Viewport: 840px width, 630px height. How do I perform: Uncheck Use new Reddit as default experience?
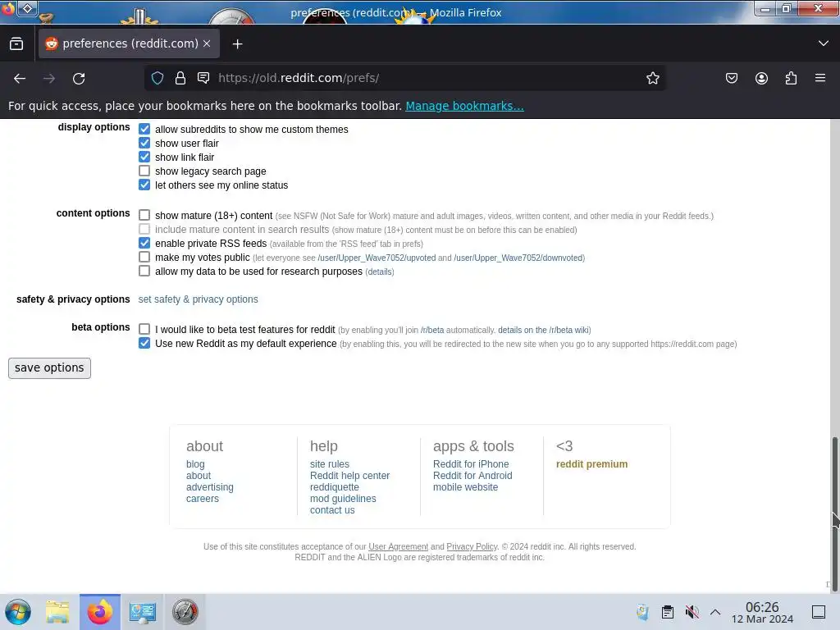(144, 344)
